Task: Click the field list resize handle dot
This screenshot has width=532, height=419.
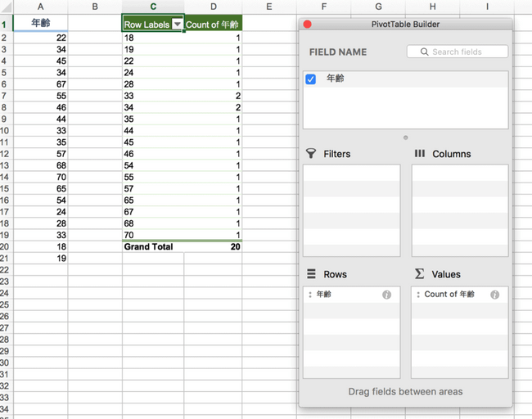Action: coord(405,137)
